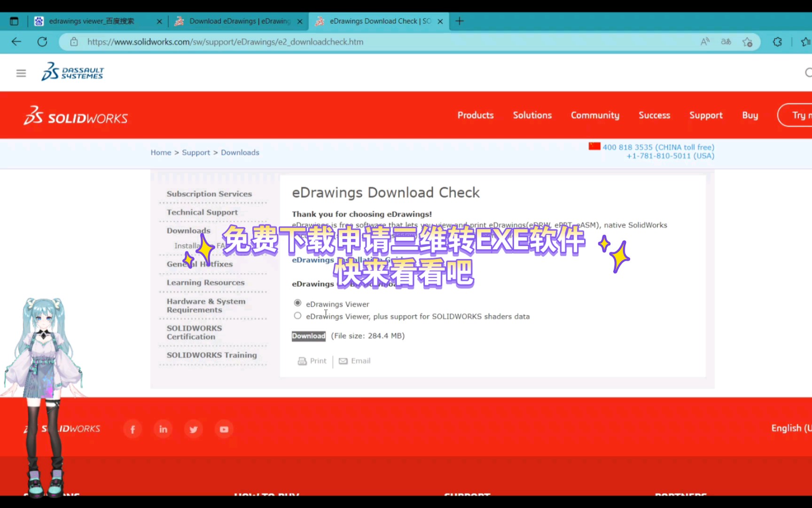Open SOLIDWORKS Facebook page icon

[x=133, y=429]
